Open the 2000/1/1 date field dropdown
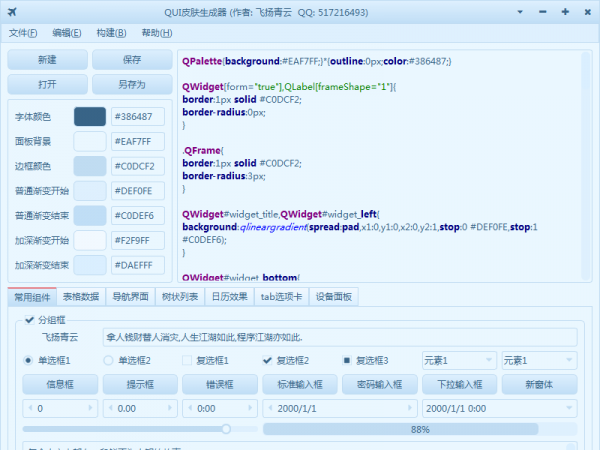The height and width of the screenshot is (450, 600). point(410,408)
